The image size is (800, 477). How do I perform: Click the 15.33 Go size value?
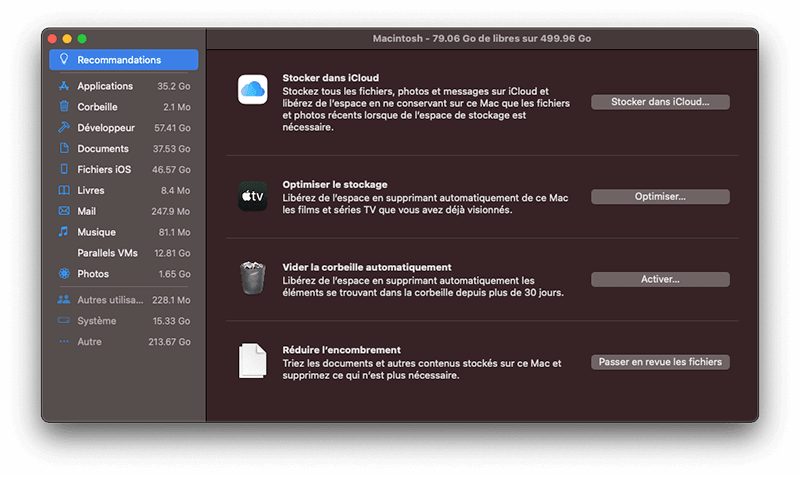[x=171, y=321]
